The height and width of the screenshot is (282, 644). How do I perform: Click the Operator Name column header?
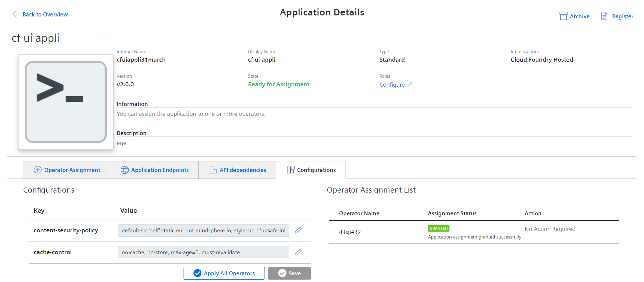pos(359,213)
